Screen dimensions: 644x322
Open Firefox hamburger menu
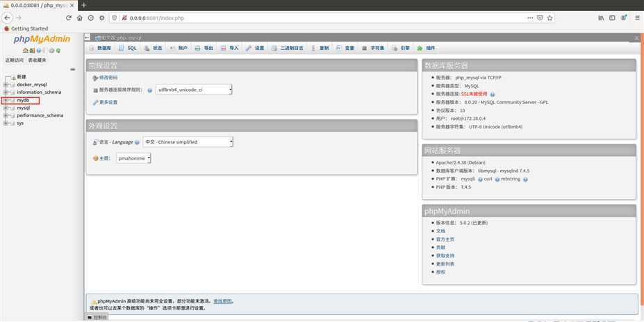tap(638, 17)
